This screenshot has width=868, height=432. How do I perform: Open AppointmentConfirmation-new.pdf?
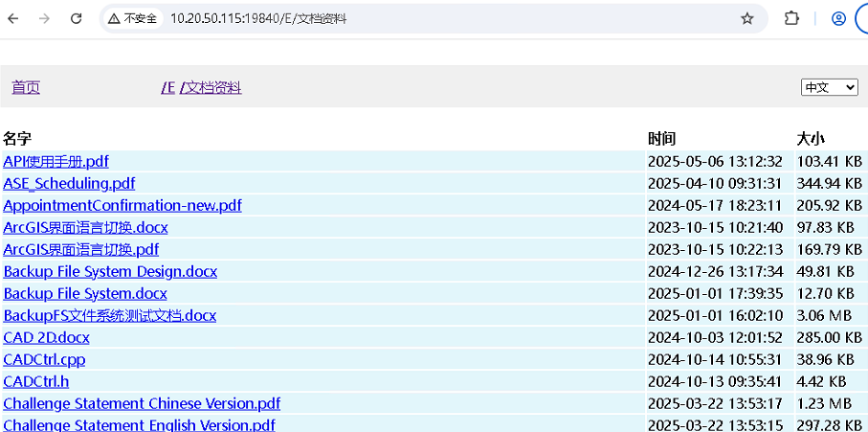pos(122,206)
